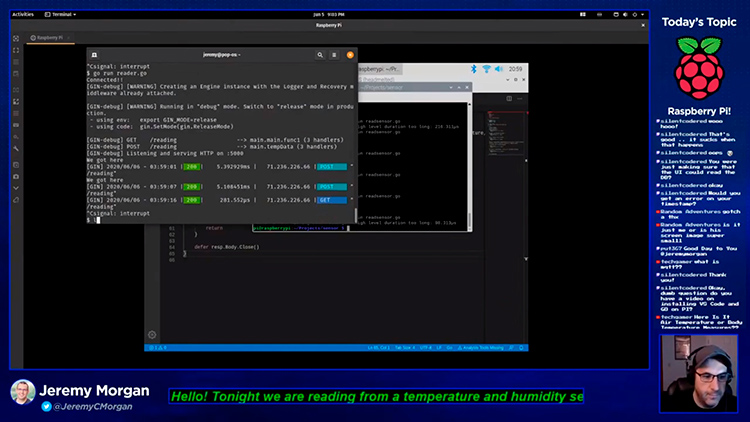Click the 'go run reader.go' command line
This screenshot has width=750, height=422.
117,73
